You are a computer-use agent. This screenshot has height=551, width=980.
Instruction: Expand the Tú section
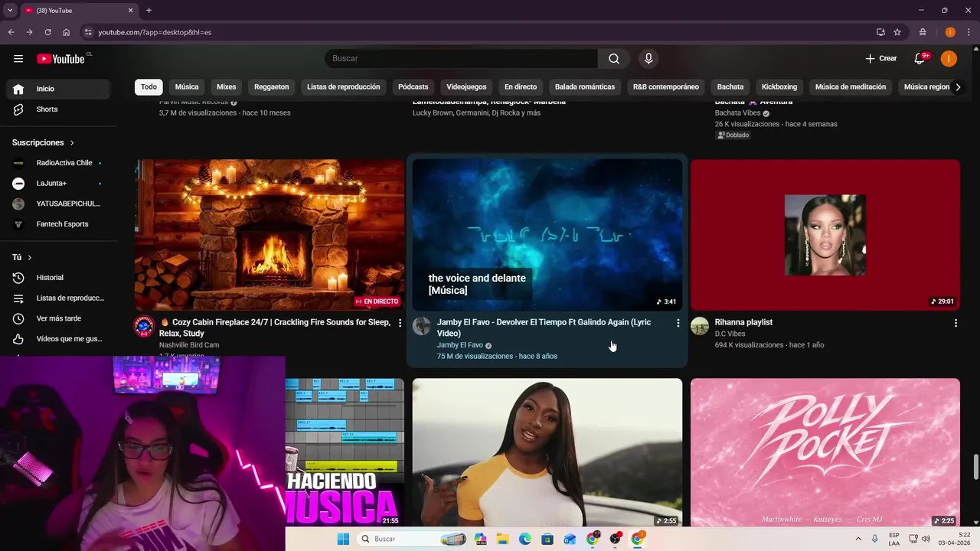[x=22, y=258]
